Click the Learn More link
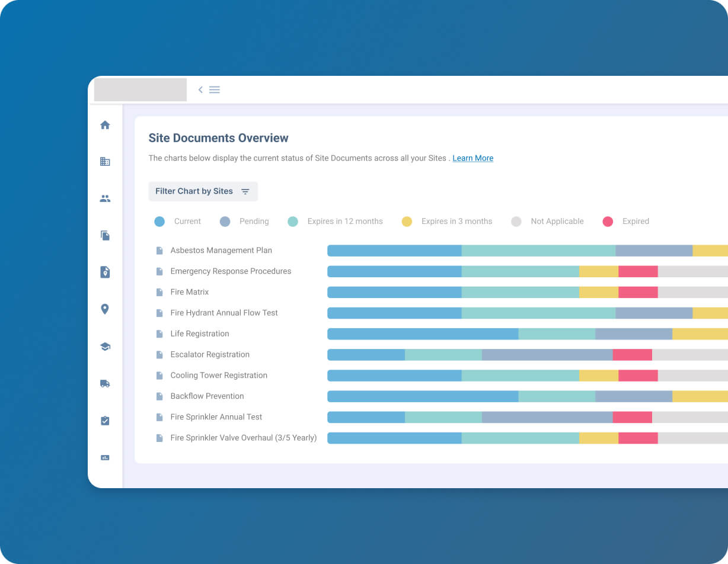The width and height of the screenshot is (728, 564). [472, 158]
